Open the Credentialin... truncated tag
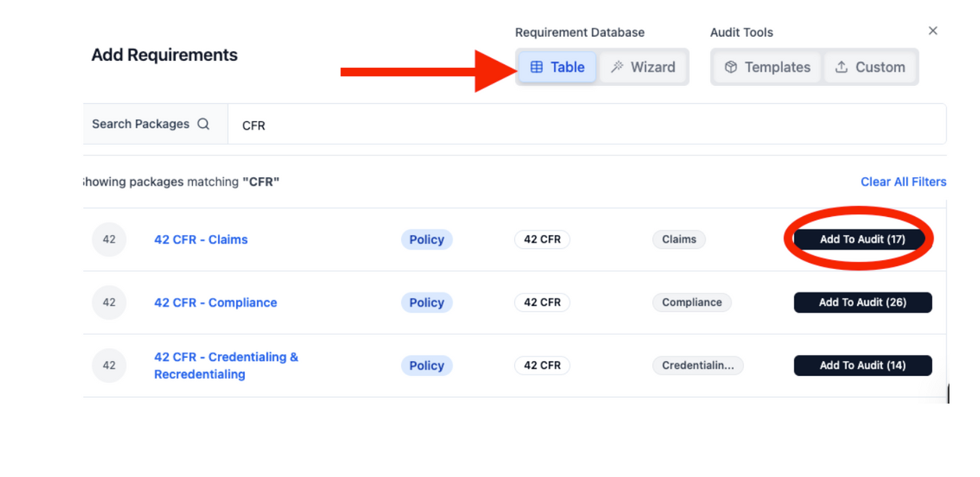 [698, 365]
